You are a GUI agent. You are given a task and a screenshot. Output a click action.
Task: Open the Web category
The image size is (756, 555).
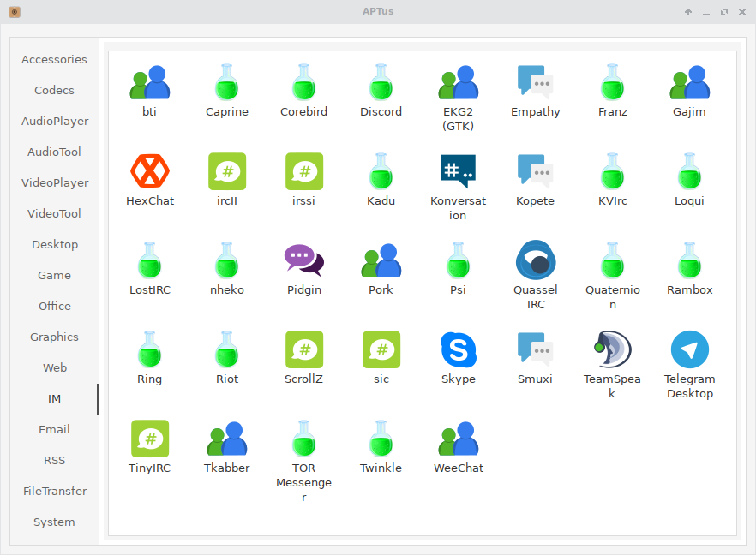(54, 367)
